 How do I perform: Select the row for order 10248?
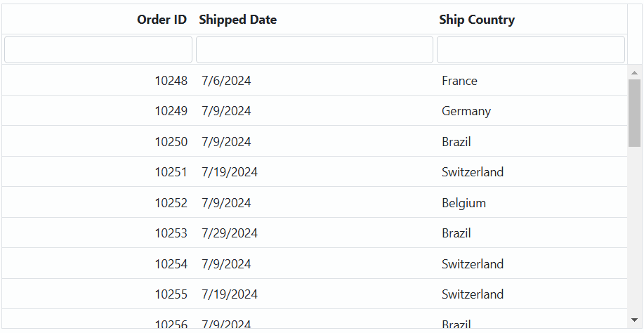315,81
